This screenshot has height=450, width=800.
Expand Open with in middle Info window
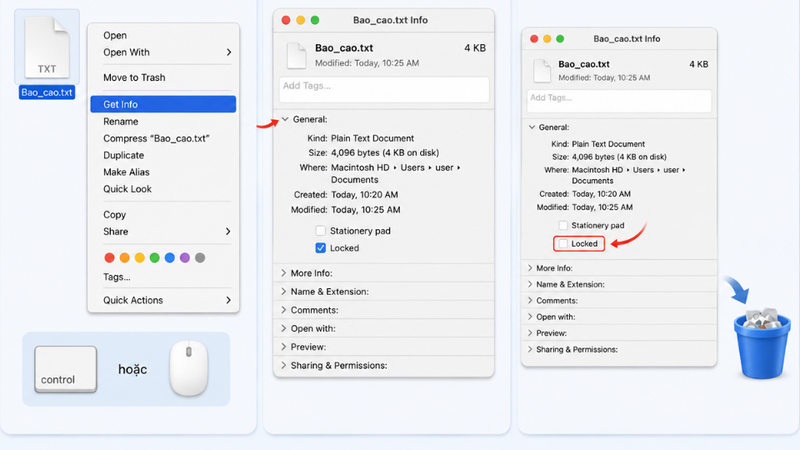pos(284,328)
